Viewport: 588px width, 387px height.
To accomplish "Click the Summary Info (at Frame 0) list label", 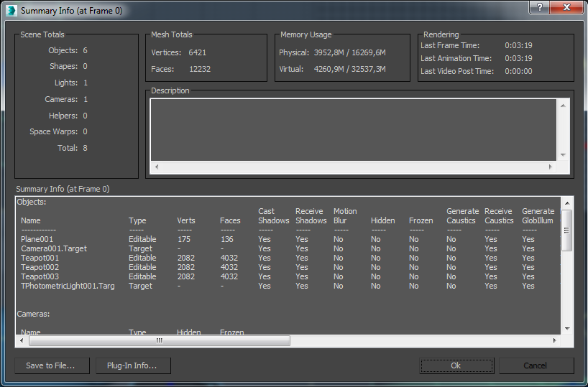I will [63, 189].
